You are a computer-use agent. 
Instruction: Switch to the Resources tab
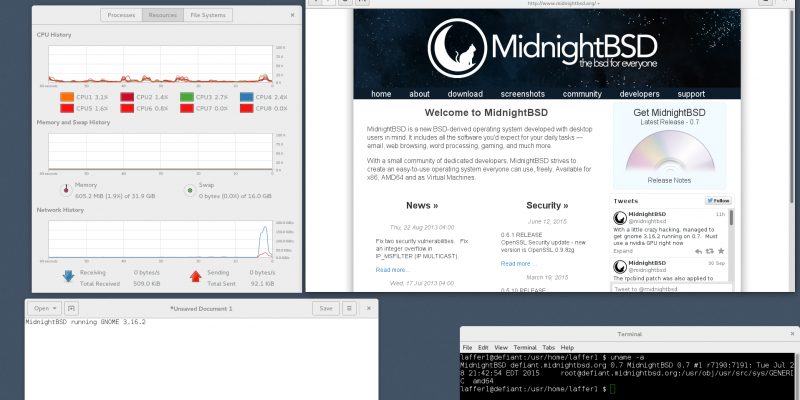(163, 15)
